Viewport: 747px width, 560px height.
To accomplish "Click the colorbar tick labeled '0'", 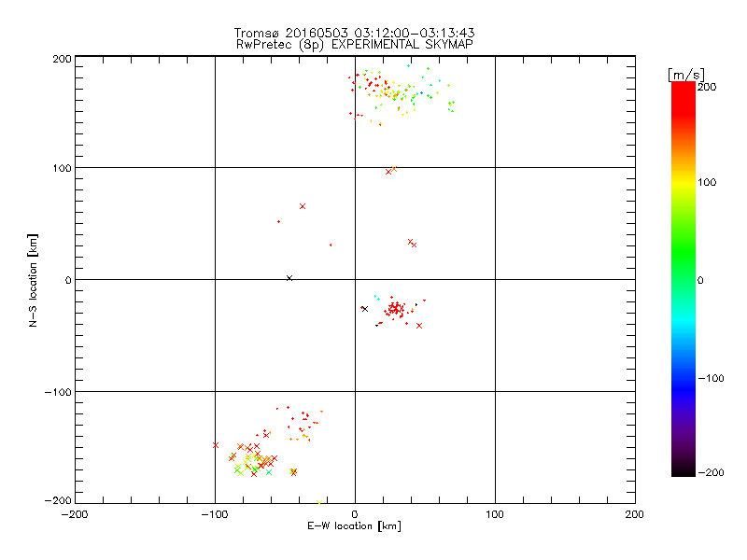I will pos(700,280).
